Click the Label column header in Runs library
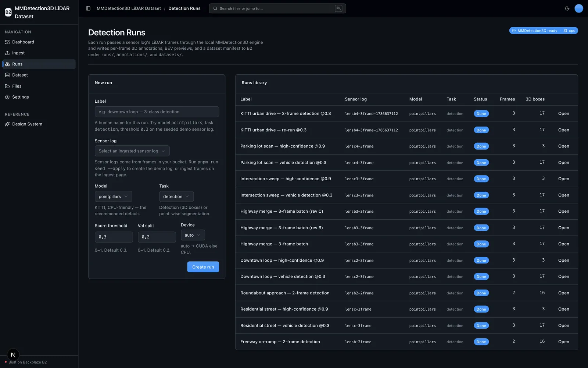588x368 pixels. pos(246,99)
